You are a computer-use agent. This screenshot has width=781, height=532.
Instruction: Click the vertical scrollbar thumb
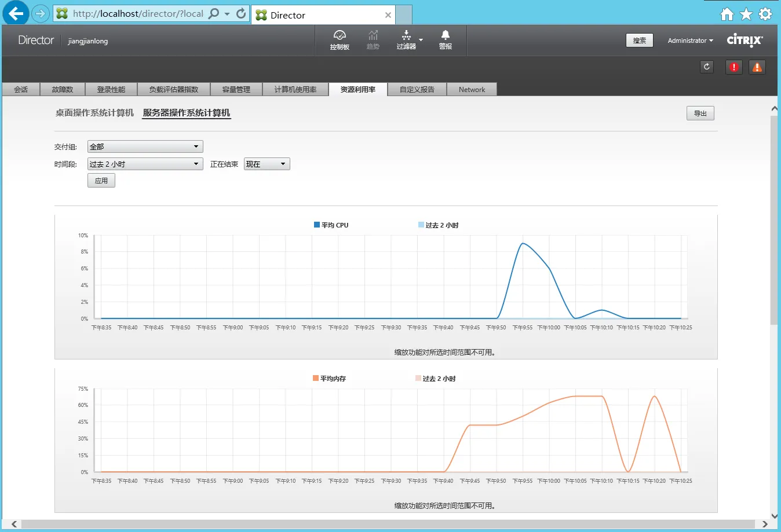click(x=774, y=220)
